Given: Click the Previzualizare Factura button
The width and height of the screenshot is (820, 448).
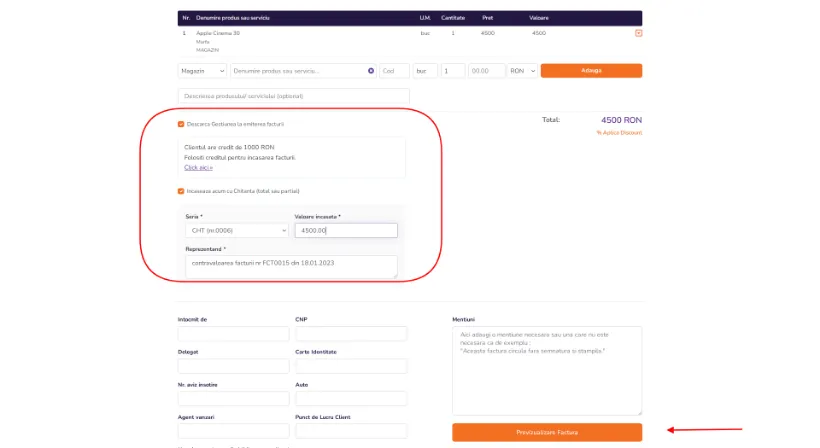Looking at the screenshot, I should click(547, 432).
